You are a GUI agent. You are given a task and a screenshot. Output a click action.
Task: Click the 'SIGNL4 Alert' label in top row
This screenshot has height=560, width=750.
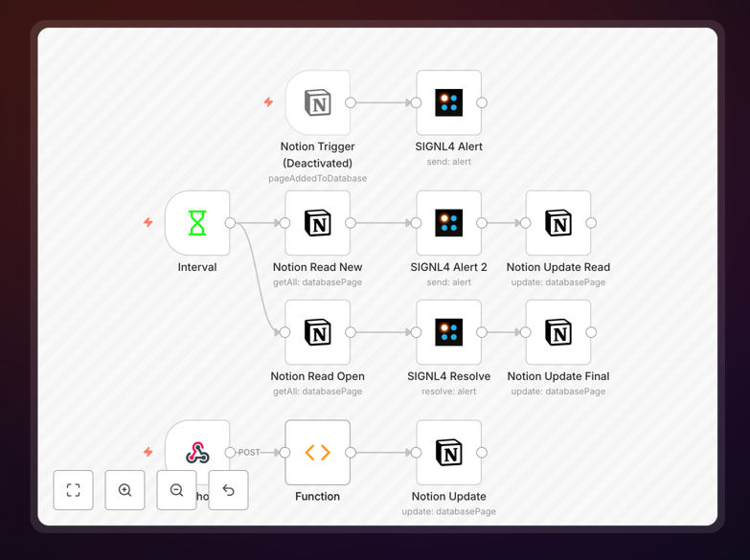click(x=448, y=146)
